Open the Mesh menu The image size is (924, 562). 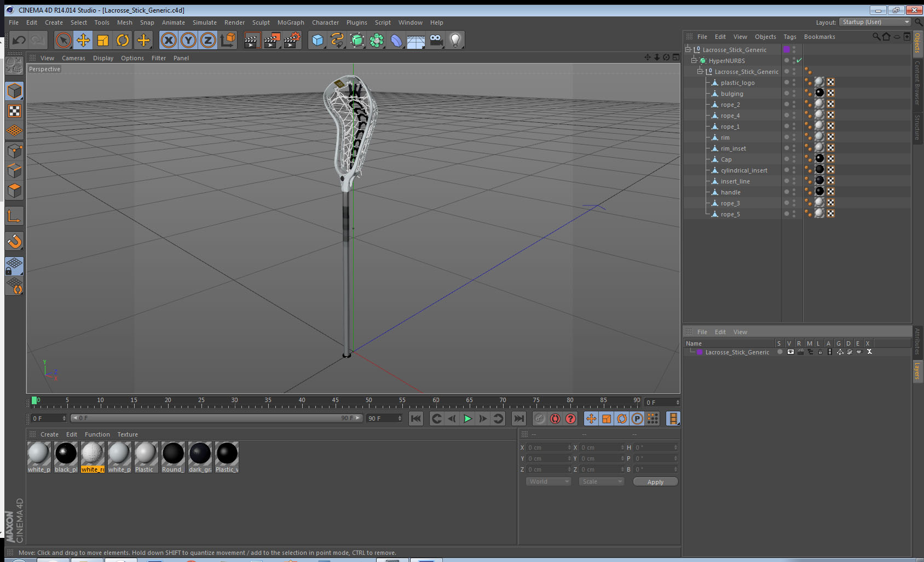point(125,22)
